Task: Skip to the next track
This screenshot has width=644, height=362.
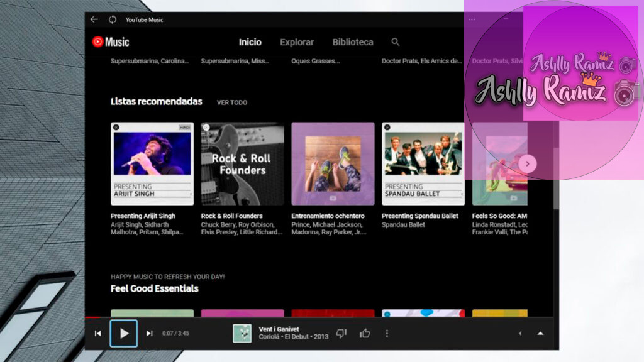Action: point(149,333)
